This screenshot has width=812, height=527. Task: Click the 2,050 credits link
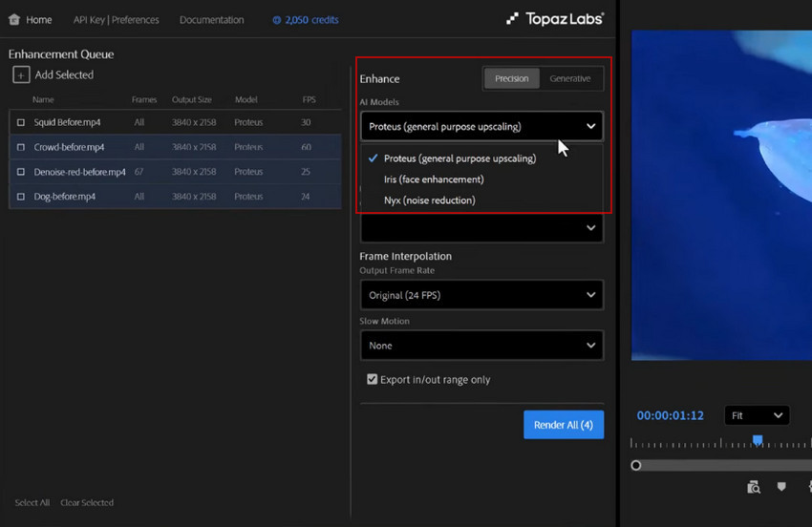click(311, 20)
